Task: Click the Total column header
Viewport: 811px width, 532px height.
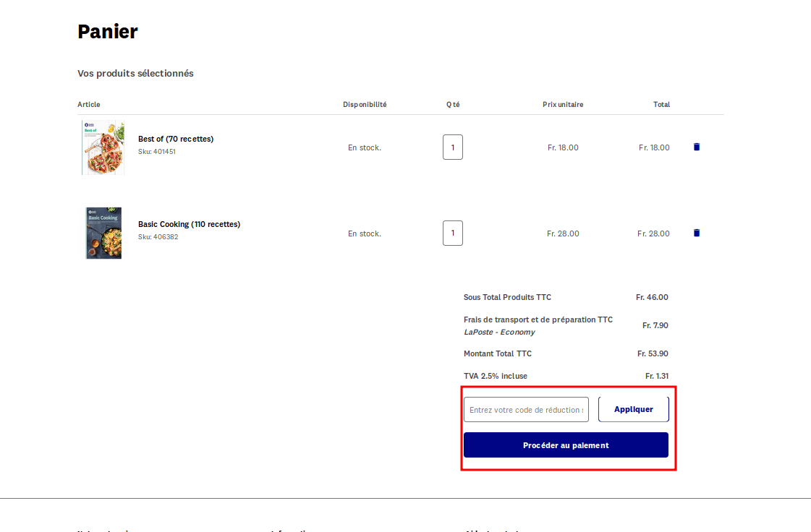Action: tap(661, 104)
